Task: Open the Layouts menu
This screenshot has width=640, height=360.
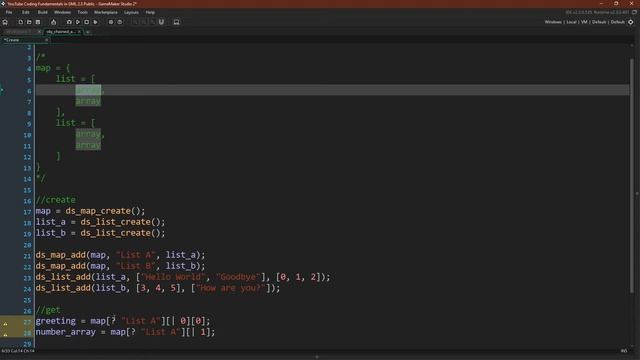Action: click(131, 12)
